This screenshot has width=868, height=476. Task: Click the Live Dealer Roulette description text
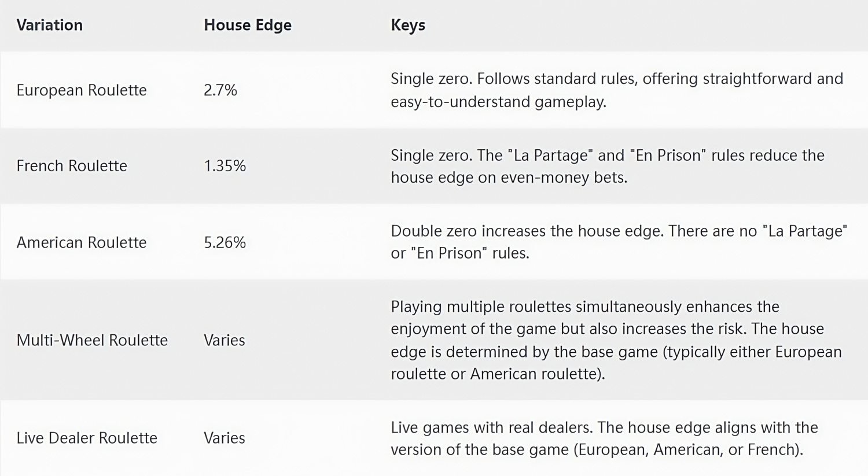pyautogui.click(x=604, y=438)
